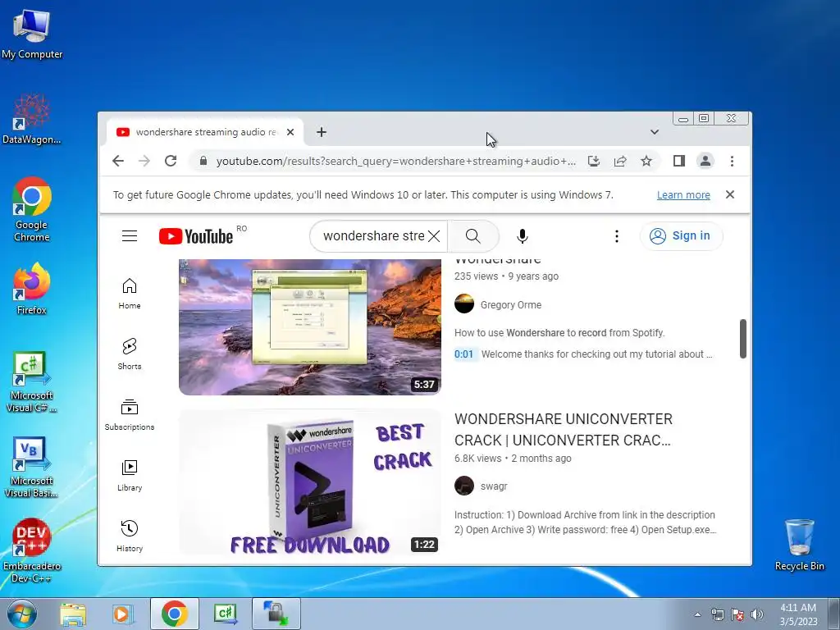The height and width of the screenshot is (630, 840).
Task: Open Gregory Orme channel avatar
Action: click(464, 304)
